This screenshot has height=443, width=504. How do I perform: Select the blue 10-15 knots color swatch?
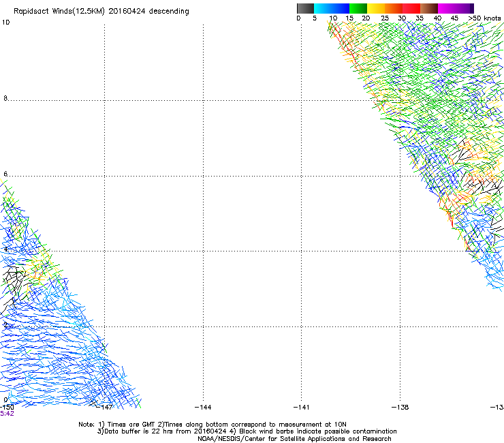coord(341,8)
